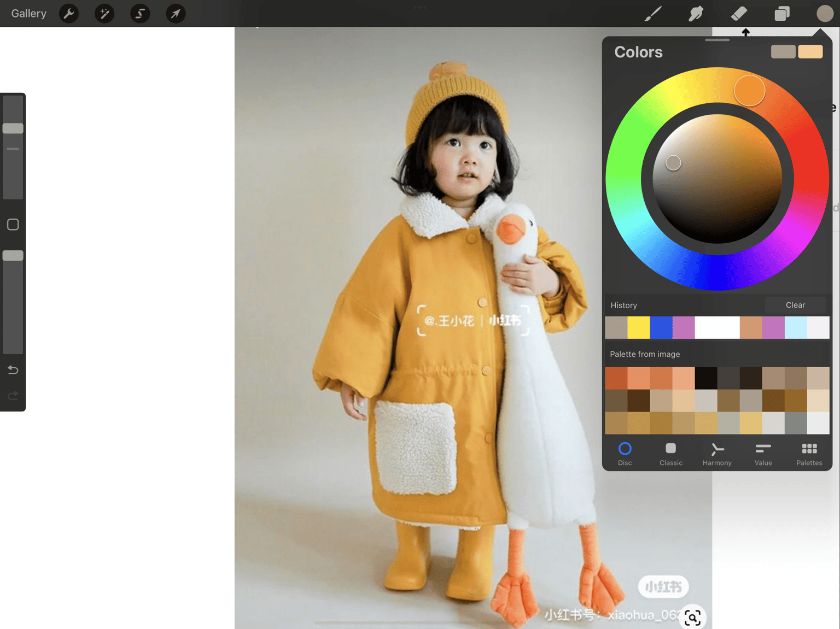This screenshot has width=840, height=629.
Task: Switch to the Palettes tab
Action: point(809,454)
